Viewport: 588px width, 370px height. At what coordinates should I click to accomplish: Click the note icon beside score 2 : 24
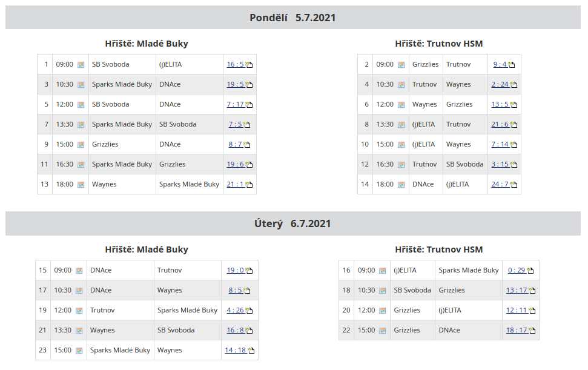coord(513,85)
